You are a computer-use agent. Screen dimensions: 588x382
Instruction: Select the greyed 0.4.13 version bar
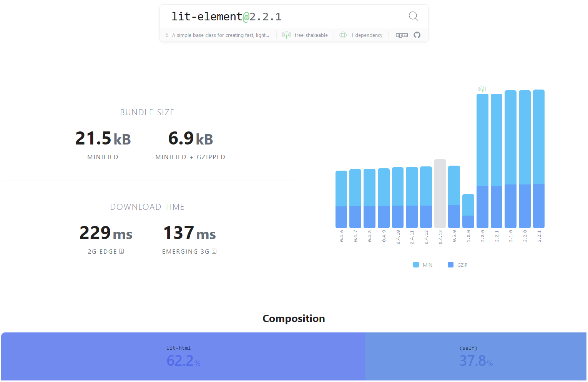click(x=440, y=194)
